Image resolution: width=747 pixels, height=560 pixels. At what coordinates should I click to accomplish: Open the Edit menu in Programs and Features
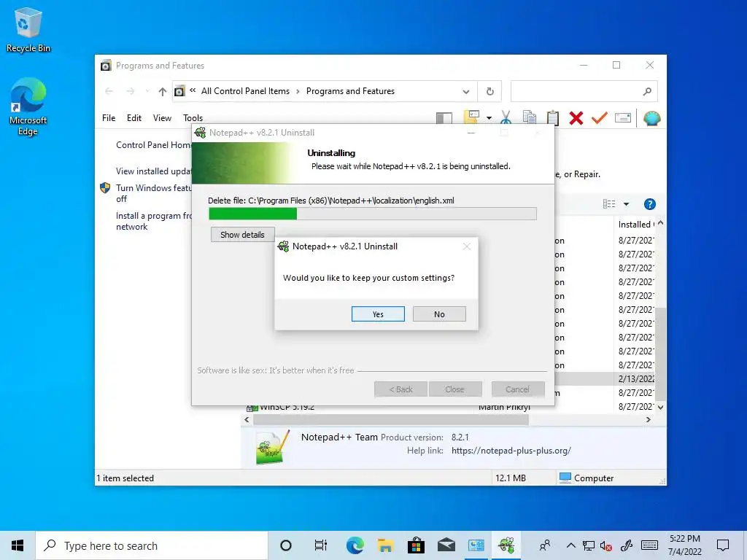tap(134, 117)
